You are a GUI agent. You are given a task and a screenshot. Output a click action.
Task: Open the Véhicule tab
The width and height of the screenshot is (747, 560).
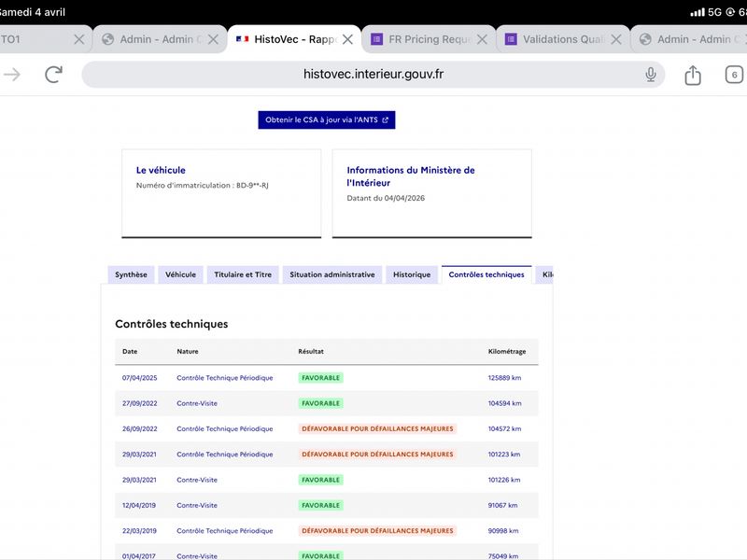pyautogui.click(x=180, y=274)
